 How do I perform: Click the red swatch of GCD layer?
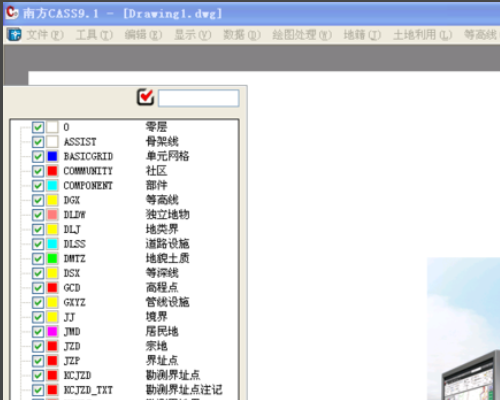pos(52,288)
